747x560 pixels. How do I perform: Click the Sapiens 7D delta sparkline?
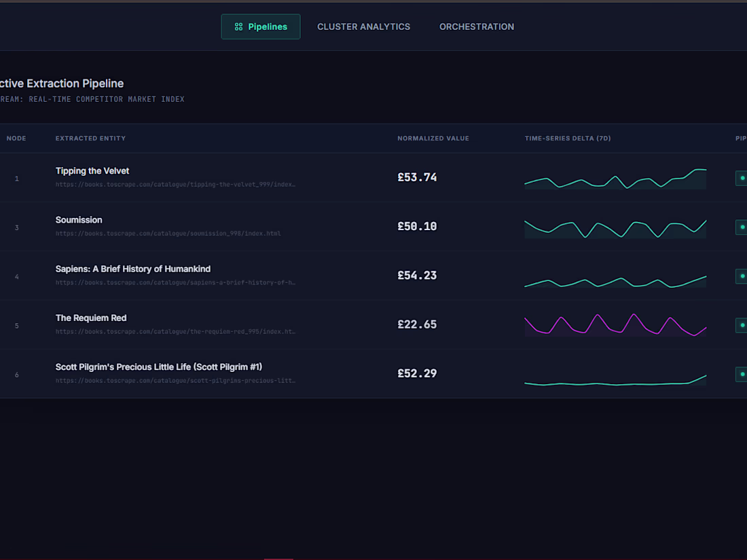(x=615, y=282)
